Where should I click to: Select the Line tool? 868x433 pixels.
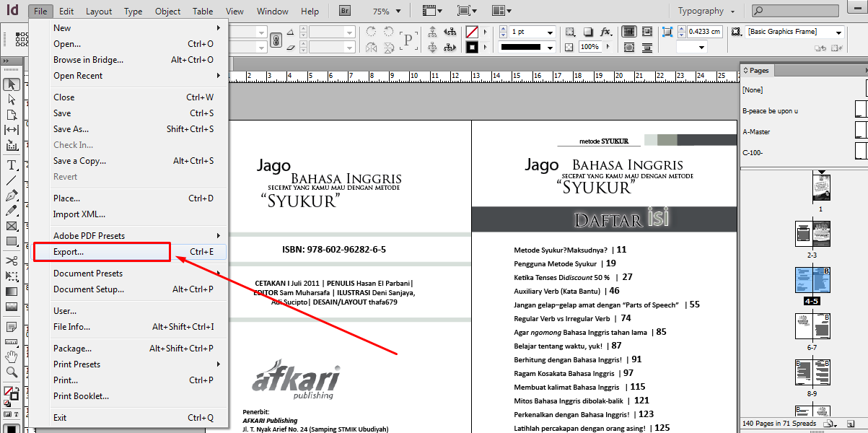(12, 180)
